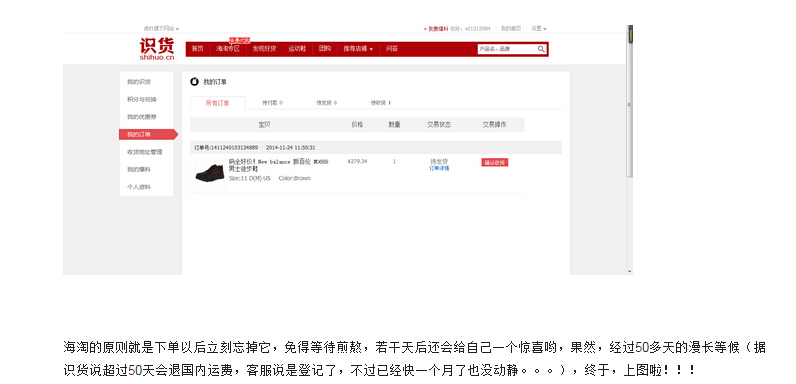Click the Size:11 D(M) US text

(x=250, y=179)
